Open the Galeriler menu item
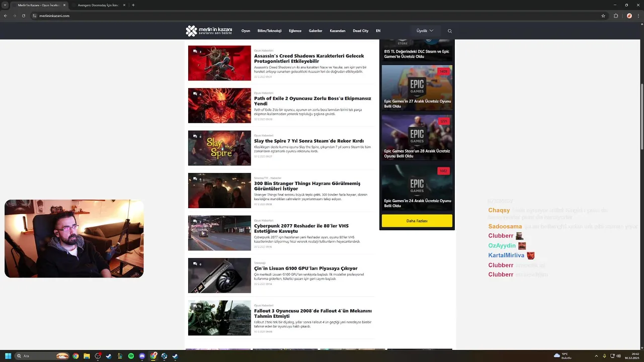The height and width of the screenshot is (362, 644). tap(315, 31)
